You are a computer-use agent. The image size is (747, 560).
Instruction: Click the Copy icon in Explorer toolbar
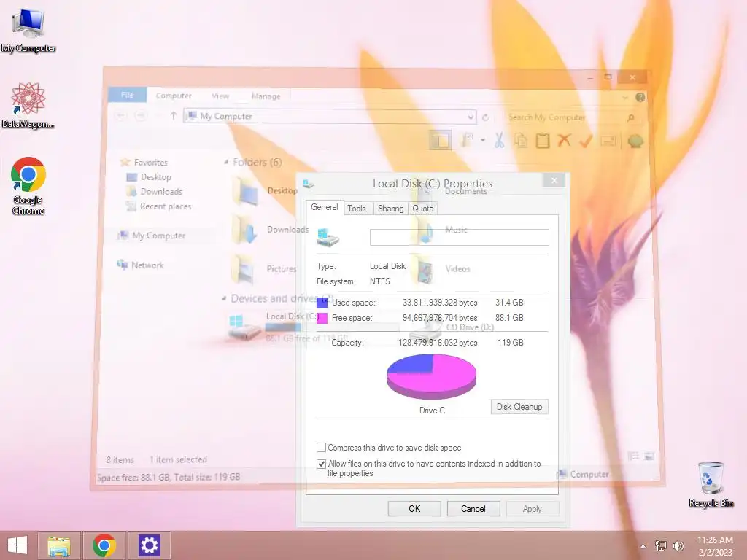coord(521,141)
